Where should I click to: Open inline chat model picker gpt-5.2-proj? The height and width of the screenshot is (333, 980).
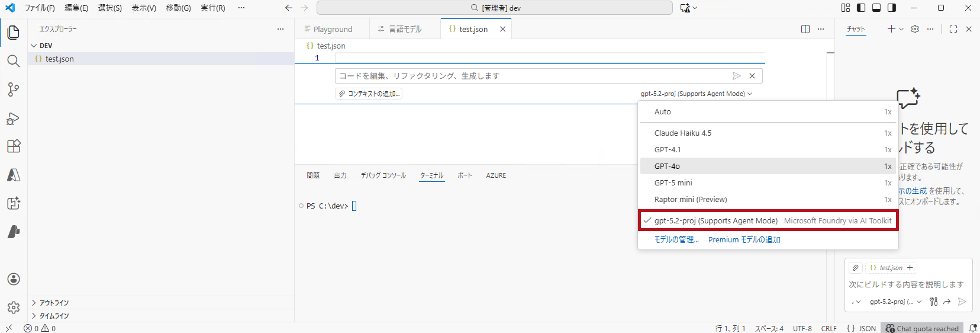point(696,94)
